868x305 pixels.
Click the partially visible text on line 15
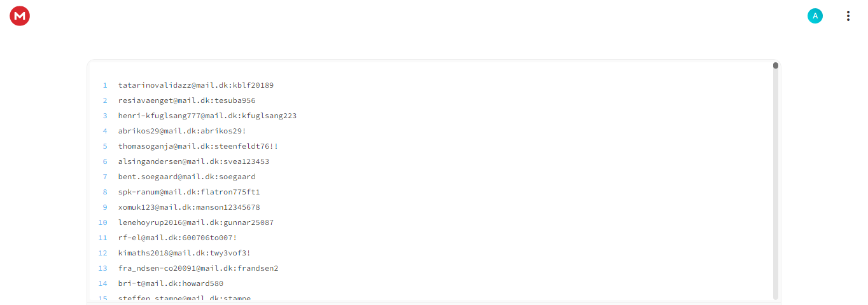pyautogui.click(x=185, y=298)
